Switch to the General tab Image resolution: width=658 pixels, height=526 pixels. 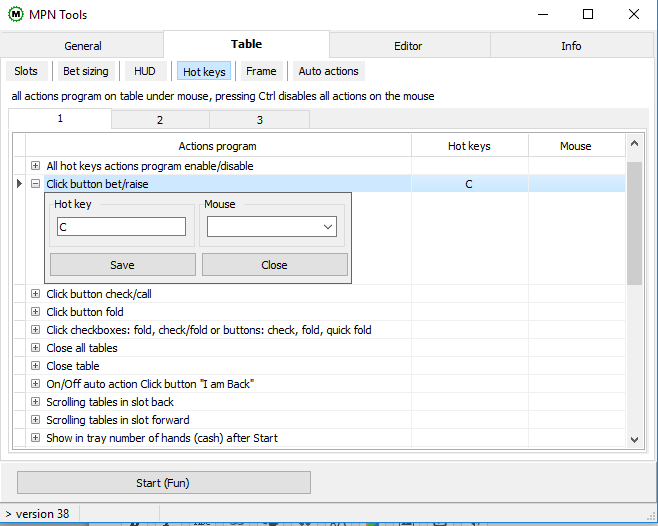[82, 46]
